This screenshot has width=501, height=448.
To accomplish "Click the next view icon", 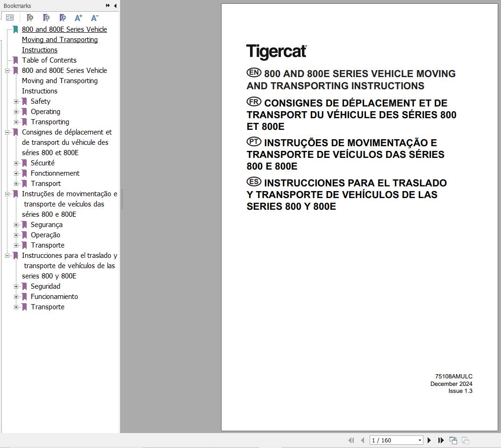I will tap(465, 441).
